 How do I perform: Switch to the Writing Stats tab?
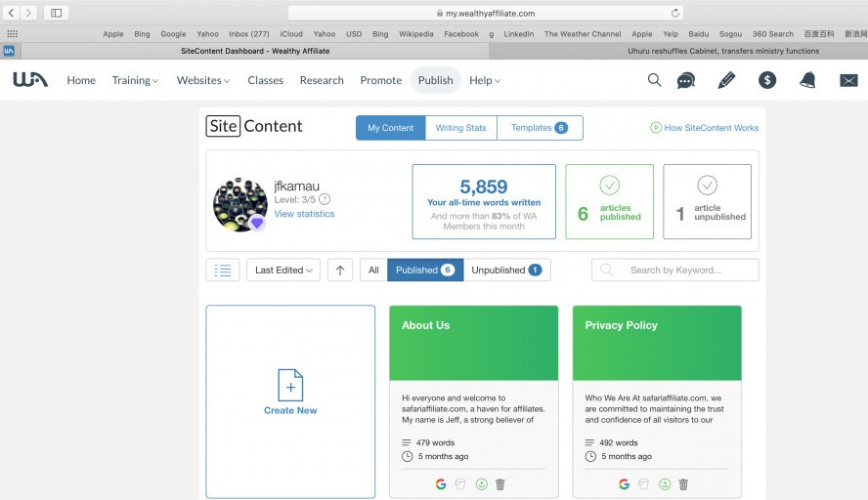[460, 128]
